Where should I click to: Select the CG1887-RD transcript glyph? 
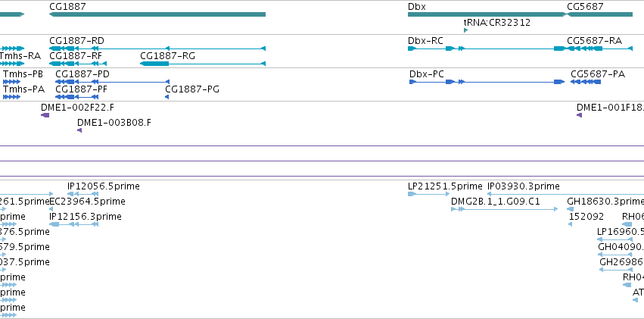coord(157,48)
